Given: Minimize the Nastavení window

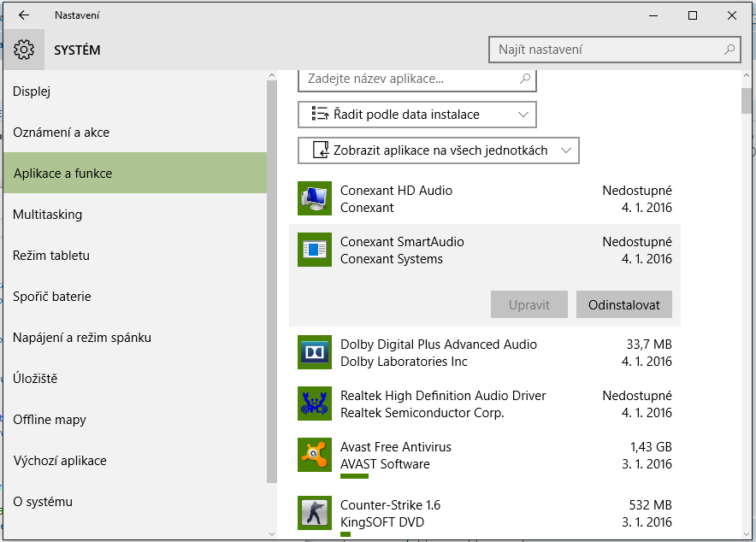Looking at the screenshot, I should tap(653, 15).
